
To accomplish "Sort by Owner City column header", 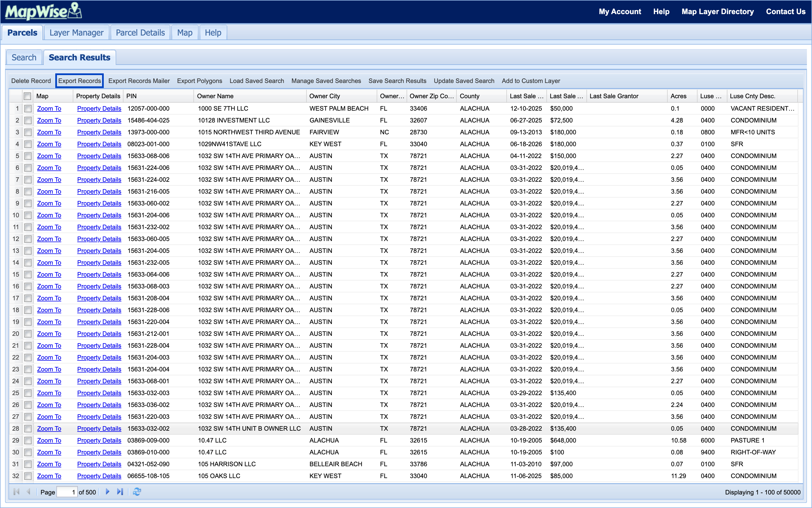I will (x=342, y=96).
